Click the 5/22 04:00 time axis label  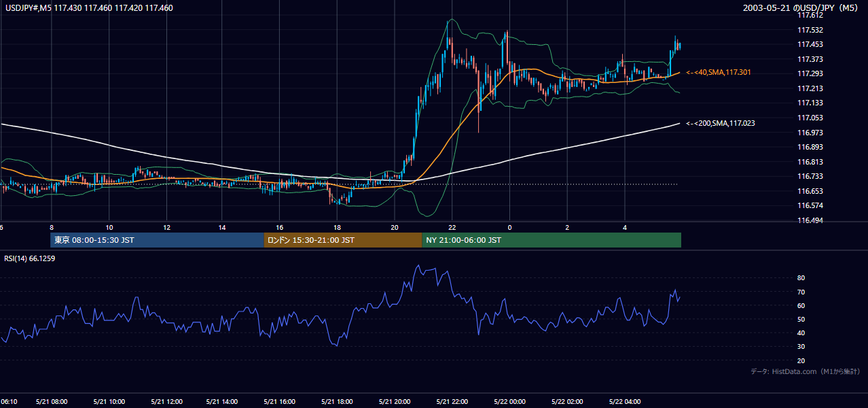click(626, 402)
